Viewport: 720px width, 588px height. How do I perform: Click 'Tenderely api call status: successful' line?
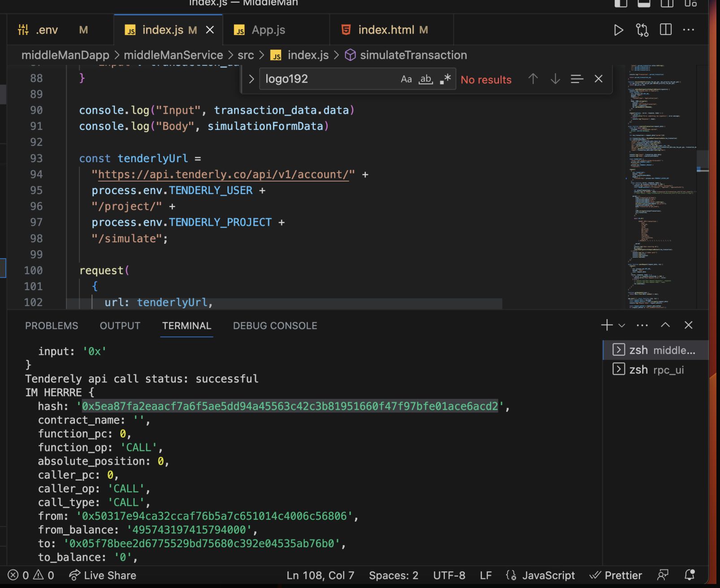(142, 379)
